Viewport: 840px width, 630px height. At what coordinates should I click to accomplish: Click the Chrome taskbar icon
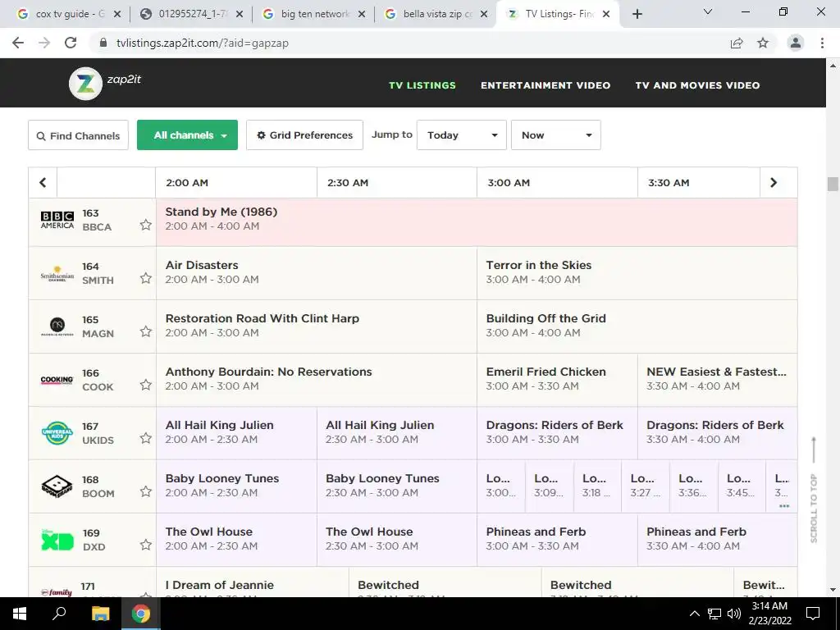tap(141, 614)
